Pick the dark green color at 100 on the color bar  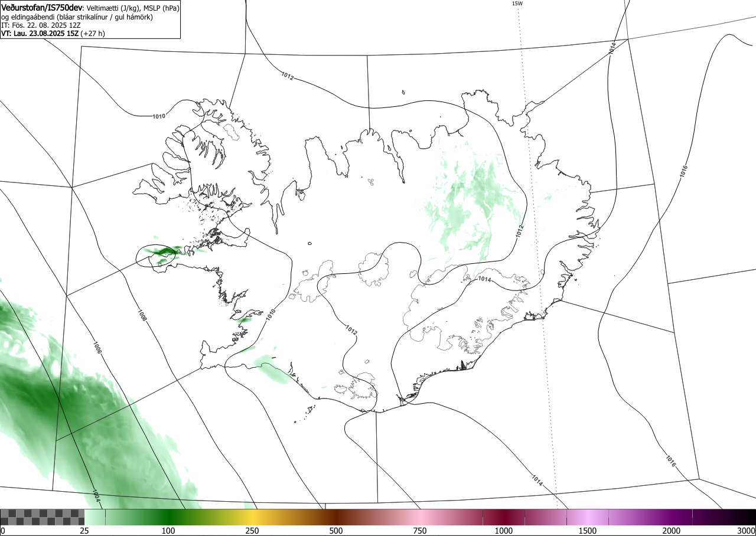[168, 517]
